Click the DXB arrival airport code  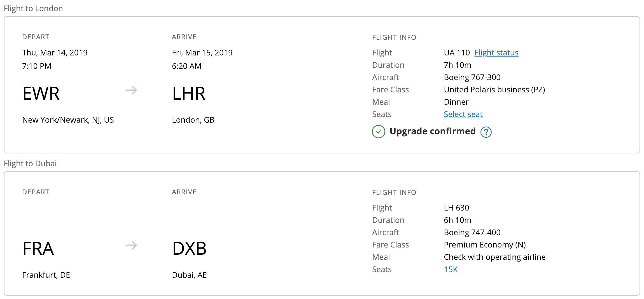pos(189,249)
